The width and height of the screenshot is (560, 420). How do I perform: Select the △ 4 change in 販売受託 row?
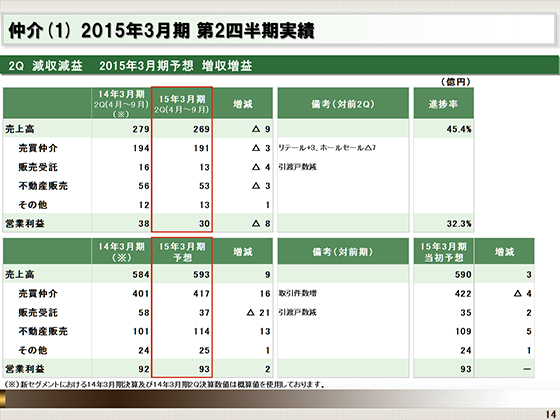pyautogui.click(x=261, y=167)
